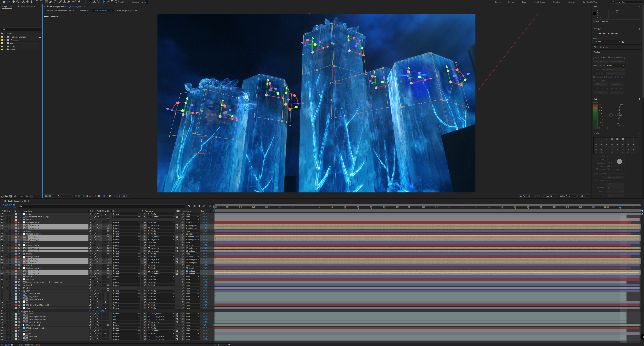
Task: Enable the Snapping checkbox
Action: tap(130, 2)
